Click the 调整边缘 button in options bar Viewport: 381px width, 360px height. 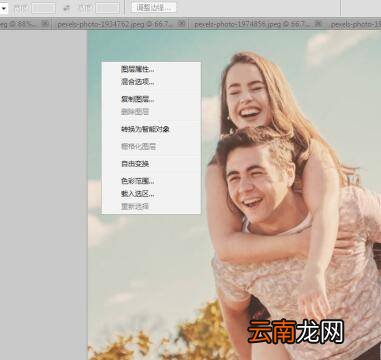[x=154, y=7]
